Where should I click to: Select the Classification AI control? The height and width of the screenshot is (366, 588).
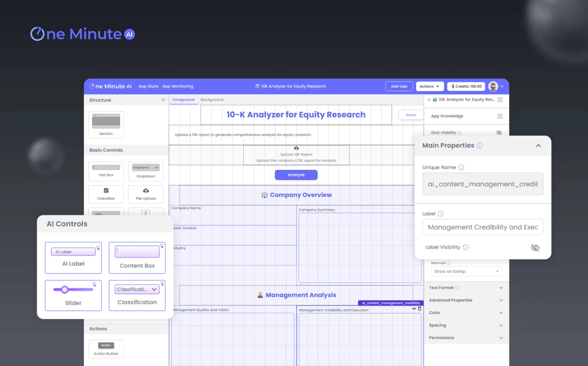(137, 295)
